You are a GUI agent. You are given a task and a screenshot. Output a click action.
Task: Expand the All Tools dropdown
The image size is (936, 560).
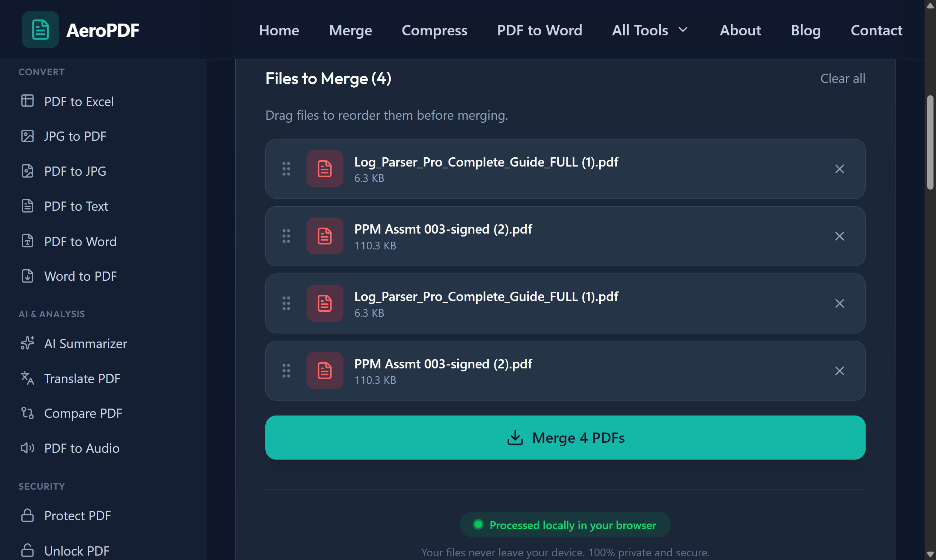650,30
